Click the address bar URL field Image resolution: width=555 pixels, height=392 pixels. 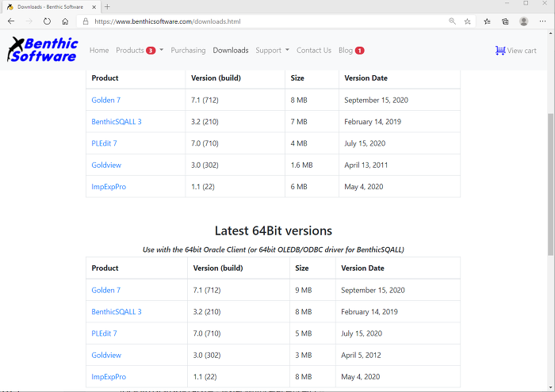coord(262,21)
